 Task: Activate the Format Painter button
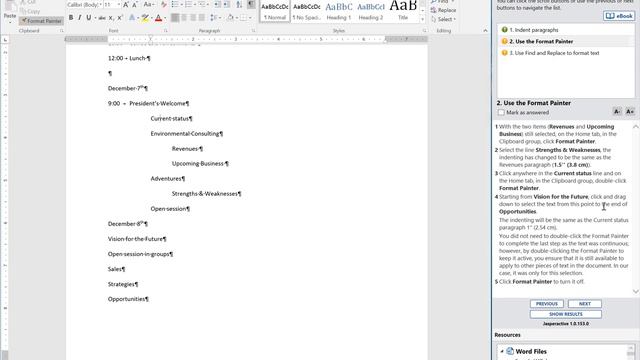pyautogui.click(x=41, y=20)
